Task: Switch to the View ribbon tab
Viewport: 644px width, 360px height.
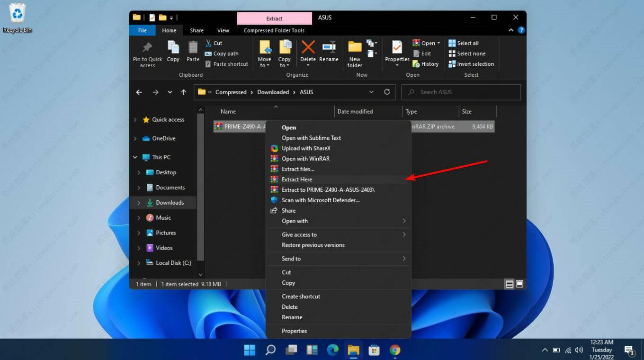Action: (223, 30)
